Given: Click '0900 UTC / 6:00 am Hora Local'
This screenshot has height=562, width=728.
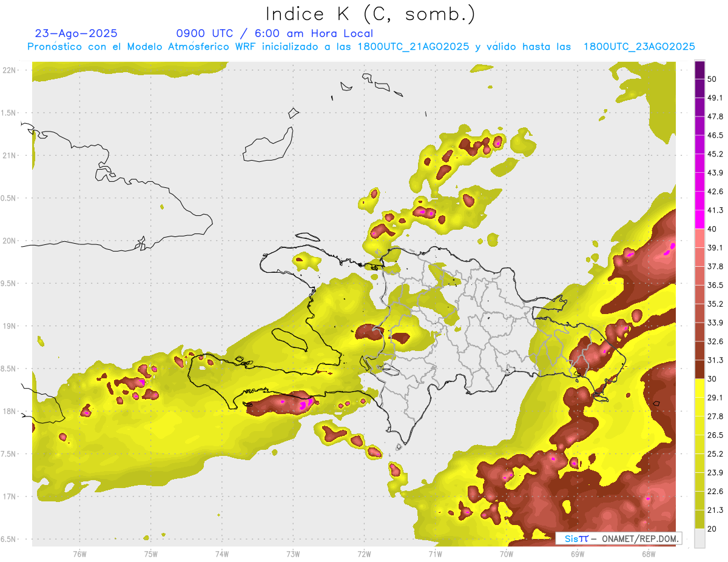Looking at the screenshot, I should click(x=275, y=33).
